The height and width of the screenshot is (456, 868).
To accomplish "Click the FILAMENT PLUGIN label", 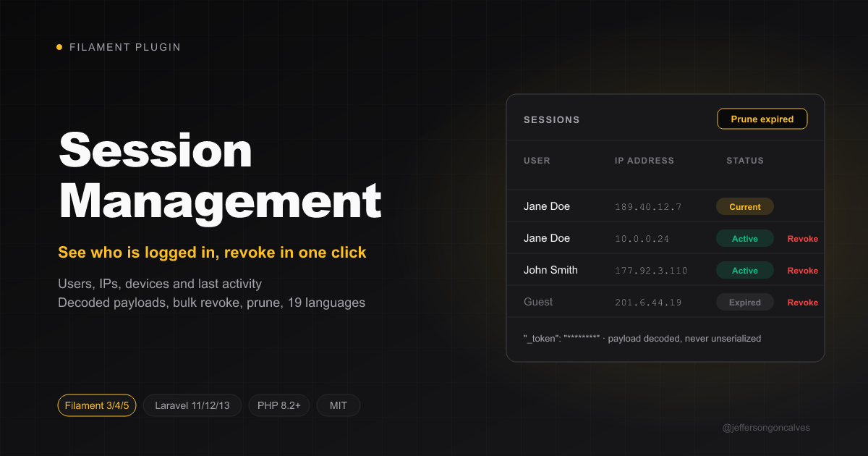I will click(125, 47).
